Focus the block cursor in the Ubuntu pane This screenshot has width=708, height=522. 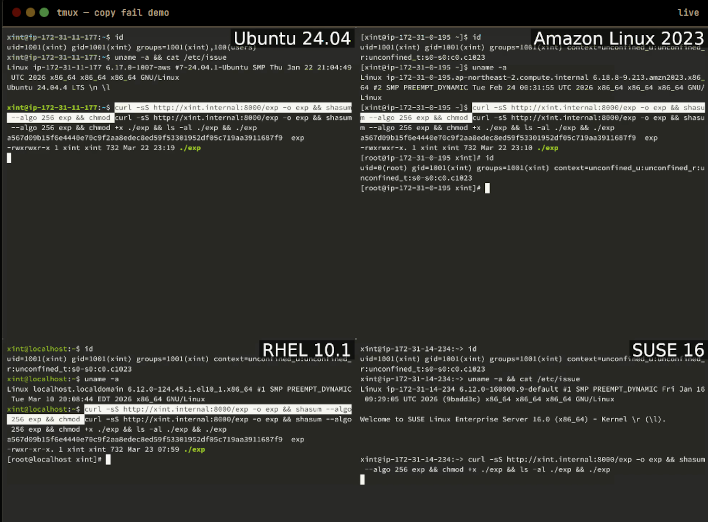tap(9, 158)
